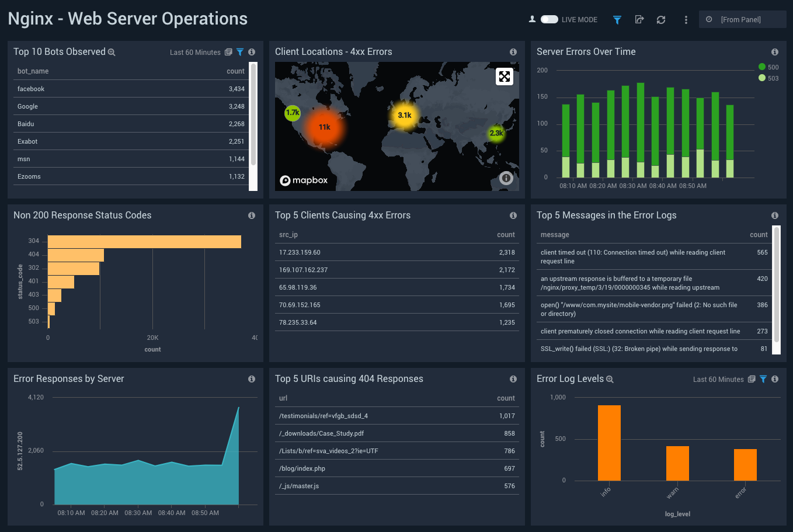Open the filter icon in the top toolbar
The image size is (793, 532).
pos(617,19)
